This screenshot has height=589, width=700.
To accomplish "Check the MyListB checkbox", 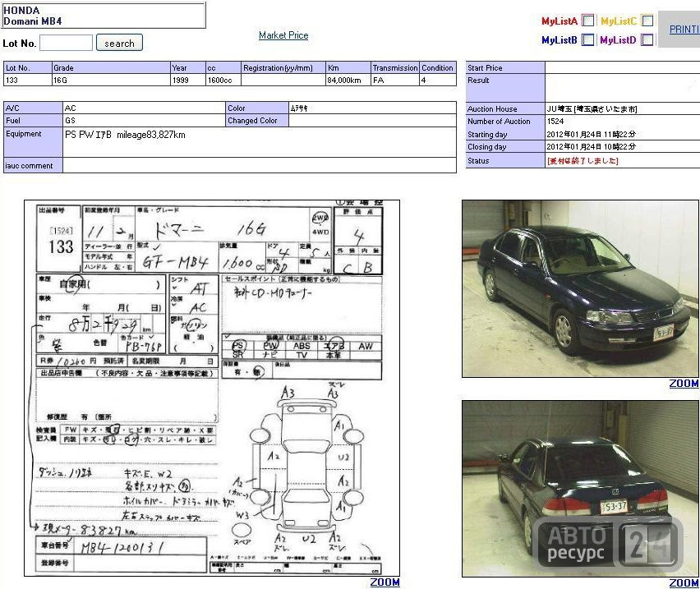I will point(588,39).
